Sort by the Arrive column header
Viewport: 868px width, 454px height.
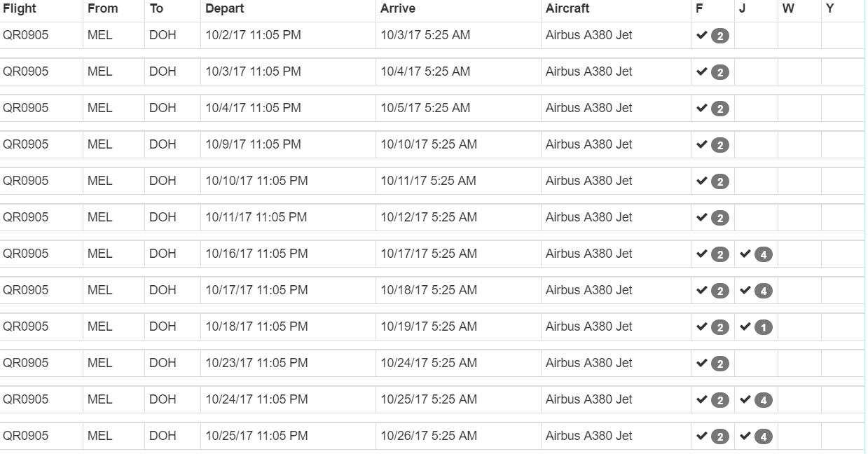pos(398,8)
